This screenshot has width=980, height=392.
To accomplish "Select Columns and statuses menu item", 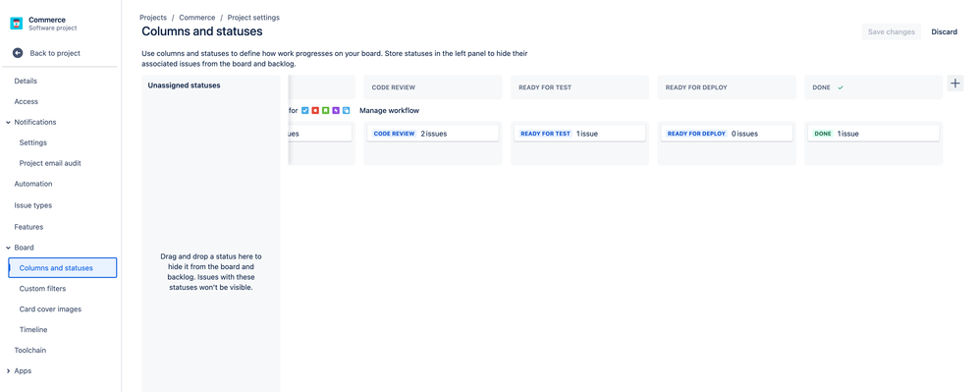I will click(63, 267).
